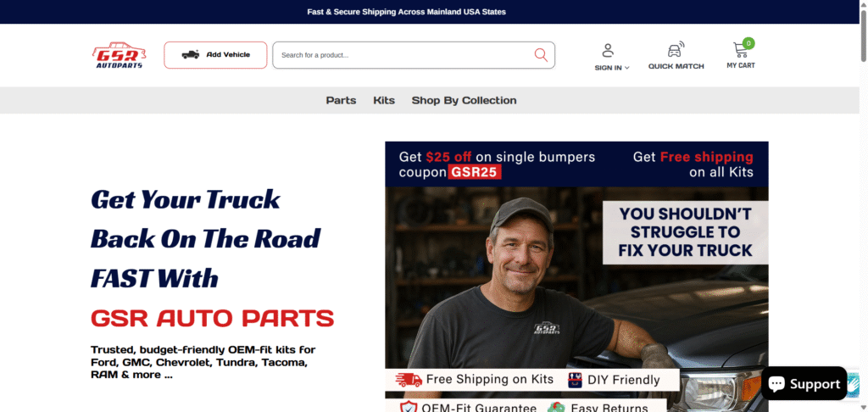The width and height of the screenshot is (868, 412).
Task: Click the truck icon in Add Vehicle
Action: [191, 55]
